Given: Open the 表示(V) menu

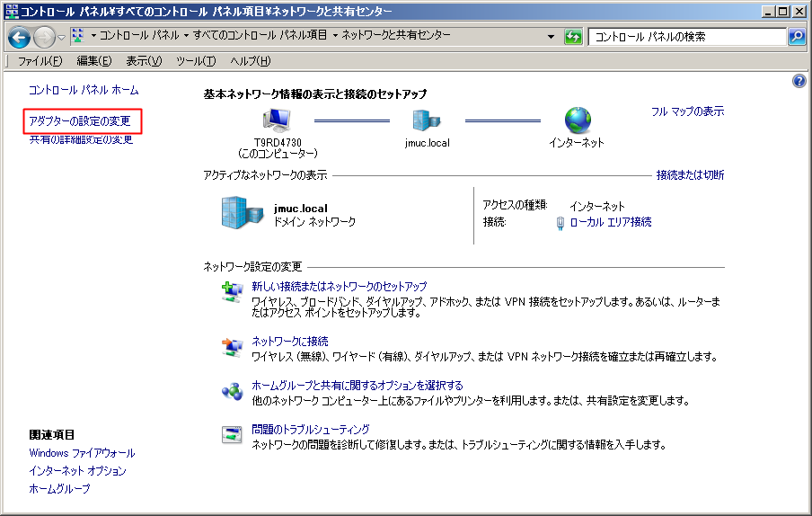Looking at the screenshot, I should tap(144, 61).
